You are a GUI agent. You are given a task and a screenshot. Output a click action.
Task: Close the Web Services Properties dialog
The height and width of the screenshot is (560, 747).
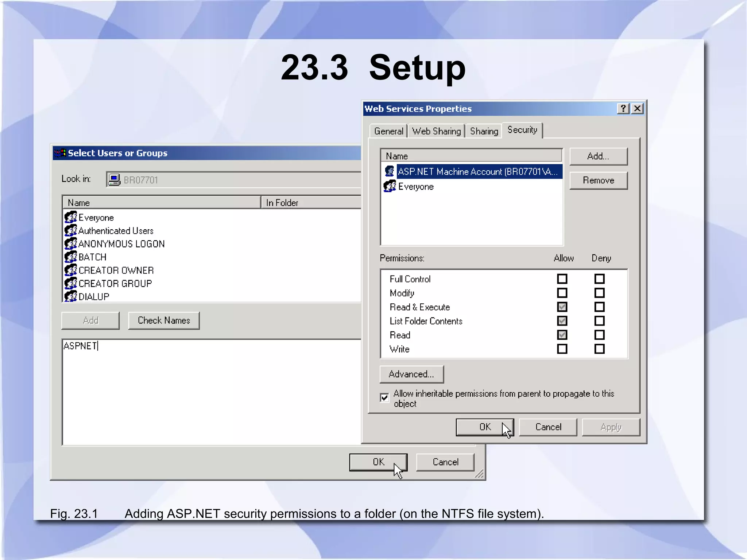(637, 108)
